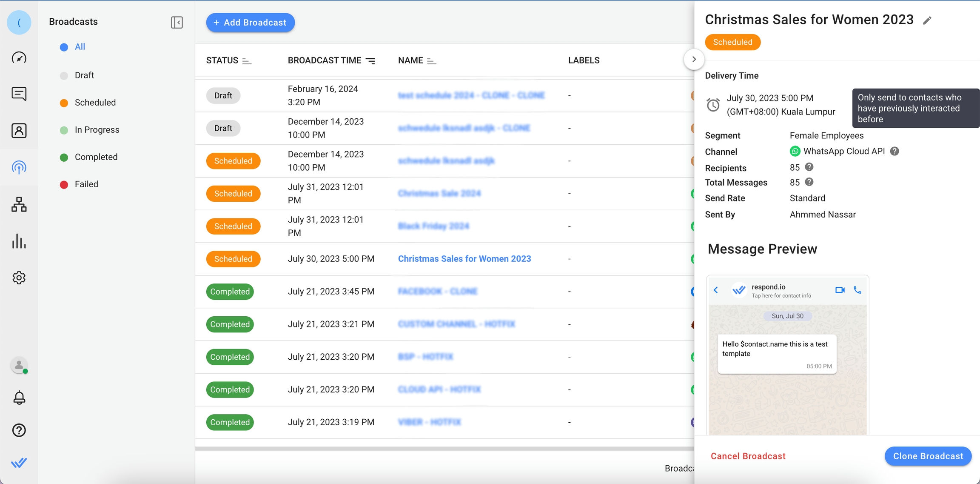Open the Settings gear icon
The height and width of the screenshot is (484, 980).
point(19,278)
